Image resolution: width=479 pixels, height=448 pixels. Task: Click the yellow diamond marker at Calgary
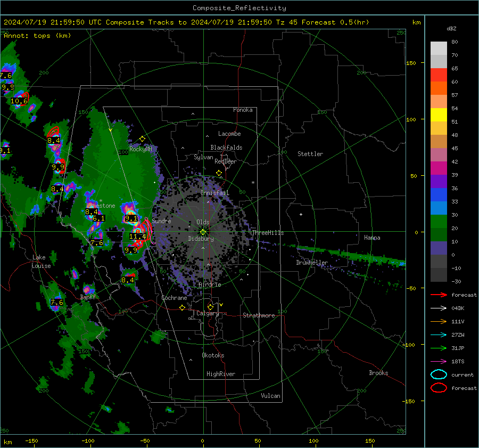click(210, 307)
